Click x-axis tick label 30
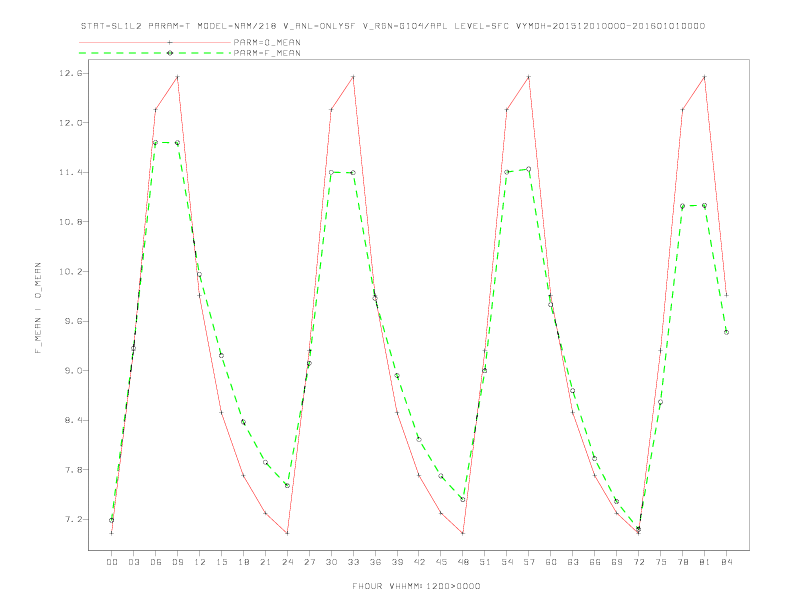This screenshot has width=792, height=612. 331,562
